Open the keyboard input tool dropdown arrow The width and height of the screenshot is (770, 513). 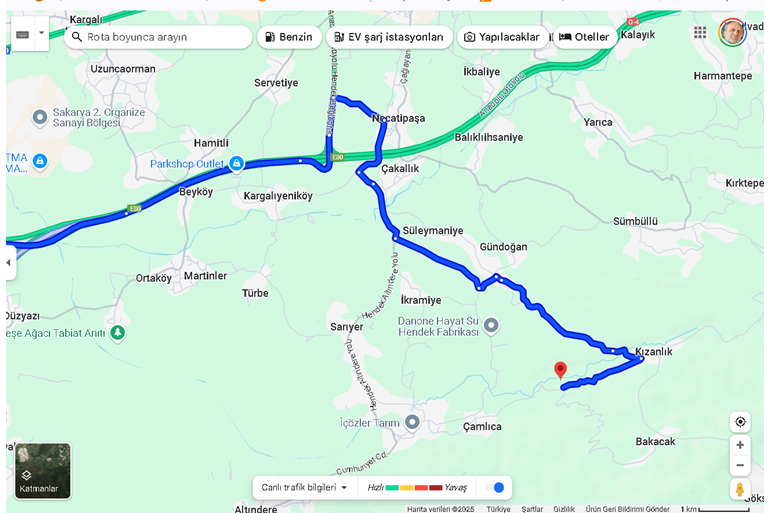point(42,33)
